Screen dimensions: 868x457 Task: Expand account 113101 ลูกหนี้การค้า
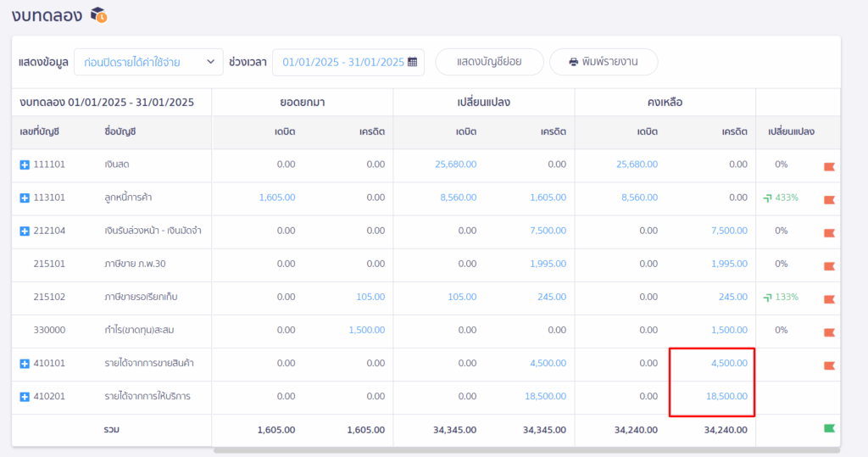click(25, 198)
